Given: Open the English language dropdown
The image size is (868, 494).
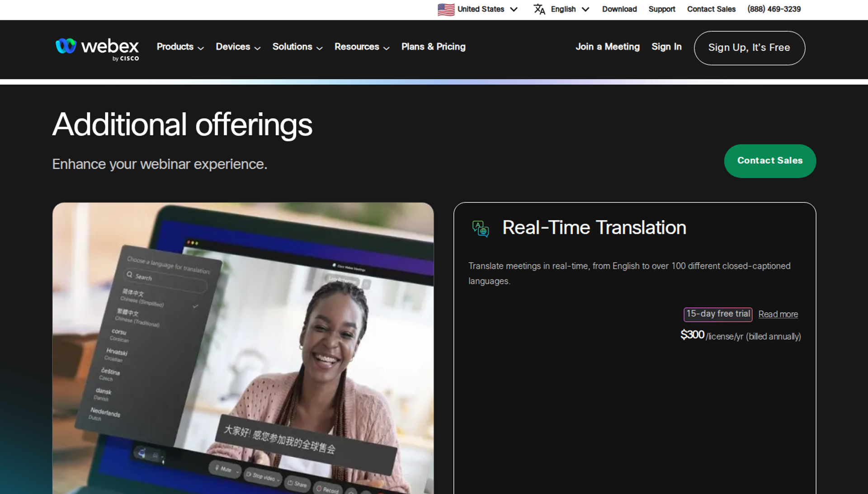Looking at the screenshot, I should [x=561, y=9].
